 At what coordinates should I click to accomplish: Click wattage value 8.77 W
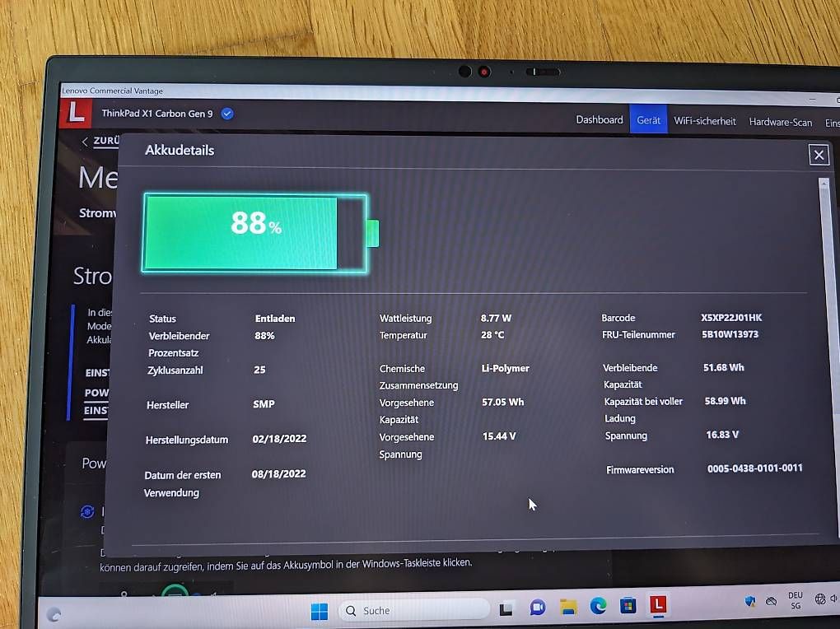pyautogui.click(x=496, y=318)
